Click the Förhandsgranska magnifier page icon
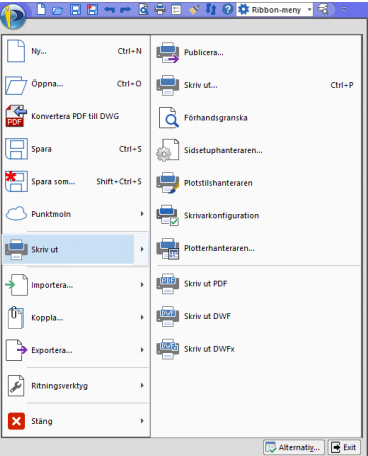 coord(168,118)
